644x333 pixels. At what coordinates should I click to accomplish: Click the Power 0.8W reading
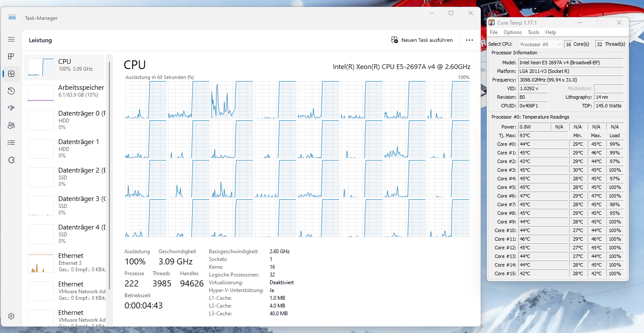pos(534,127)
